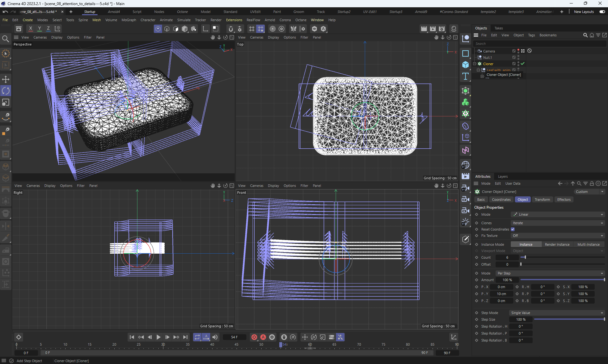Open the Takes tab
The width and height of the screenshot is (608, 364).
(498, 28)
